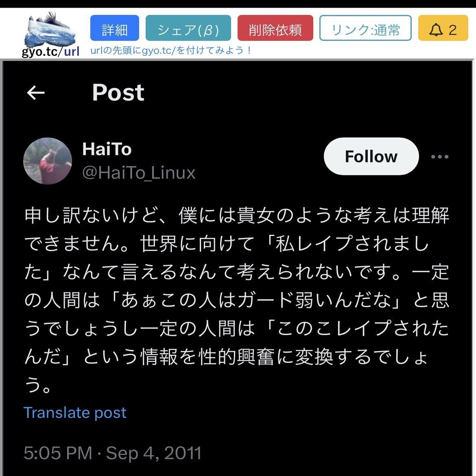Submit a 削除依頼 deletion request
The height and width of the screenshot is (476, 476).
coord(275,28)
